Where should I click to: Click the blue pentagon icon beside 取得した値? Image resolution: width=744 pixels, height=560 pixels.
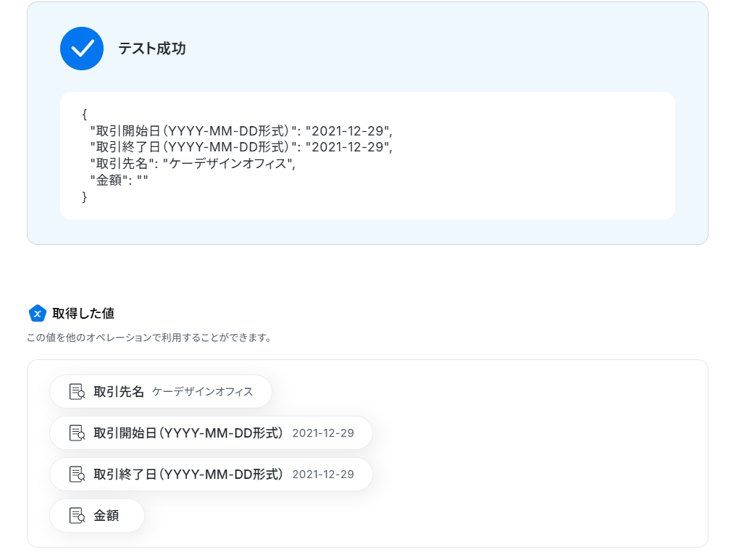coord(38,313)
